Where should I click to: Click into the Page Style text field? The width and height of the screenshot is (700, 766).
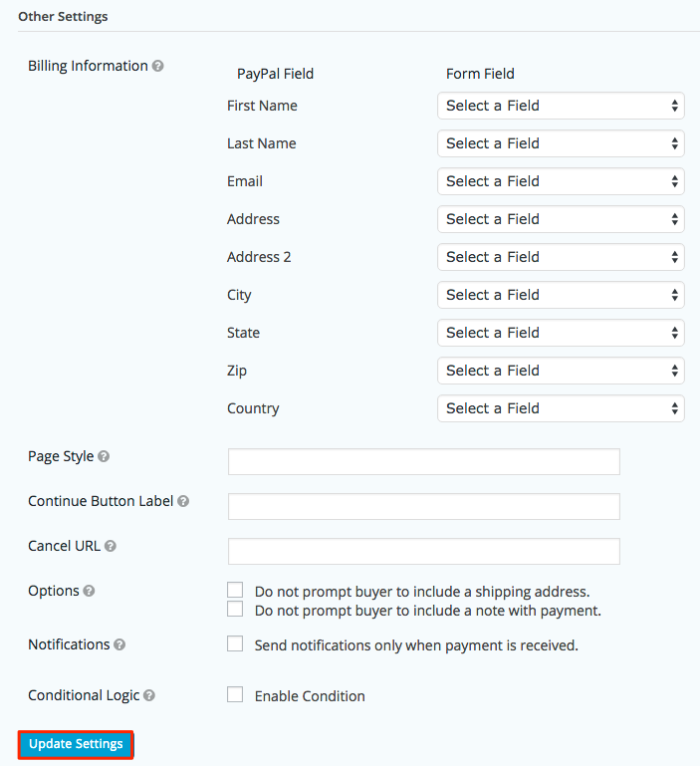coord(424,461)
